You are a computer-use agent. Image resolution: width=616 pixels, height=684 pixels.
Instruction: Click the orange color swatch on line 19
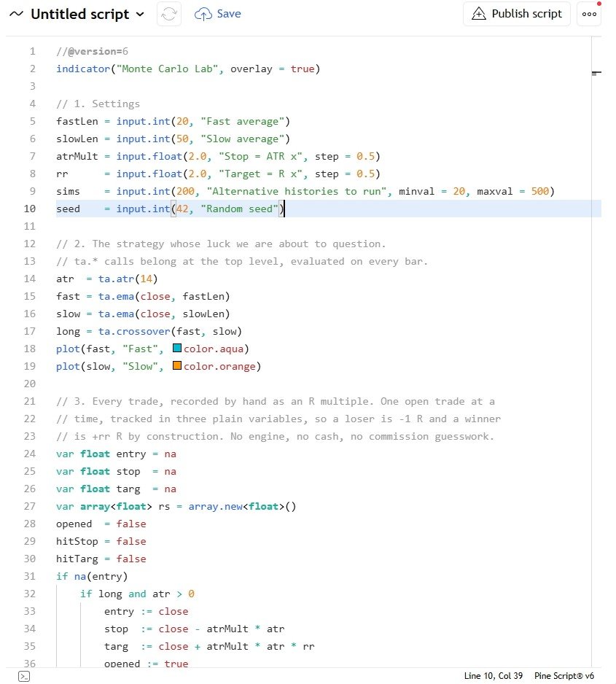tap(177, 365)
